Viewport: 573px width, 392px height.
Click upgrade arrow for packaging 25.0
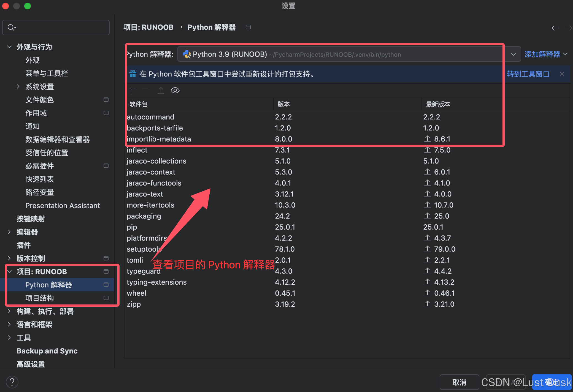tap(427, 216)
